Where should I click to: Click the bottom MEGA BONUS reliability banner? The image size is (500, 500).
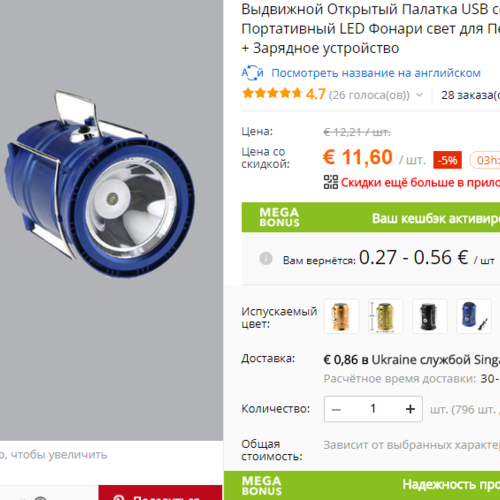coord(362,485)
